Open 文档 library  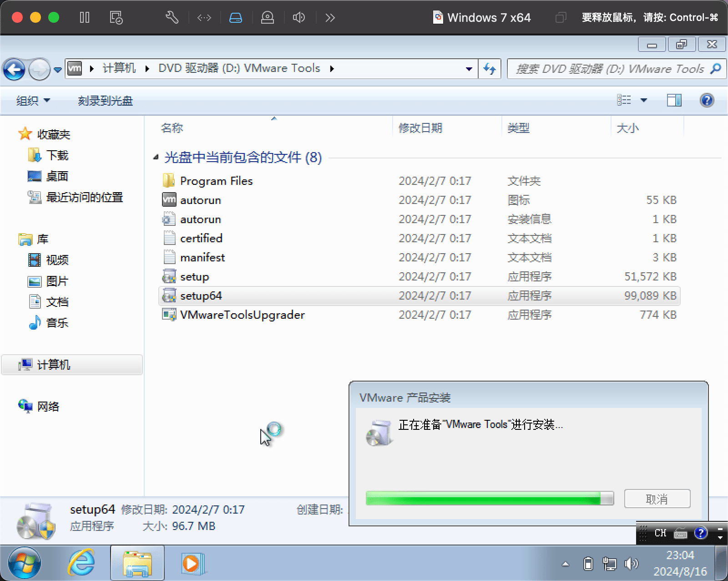pyautogui.click(x=48, y=302)
